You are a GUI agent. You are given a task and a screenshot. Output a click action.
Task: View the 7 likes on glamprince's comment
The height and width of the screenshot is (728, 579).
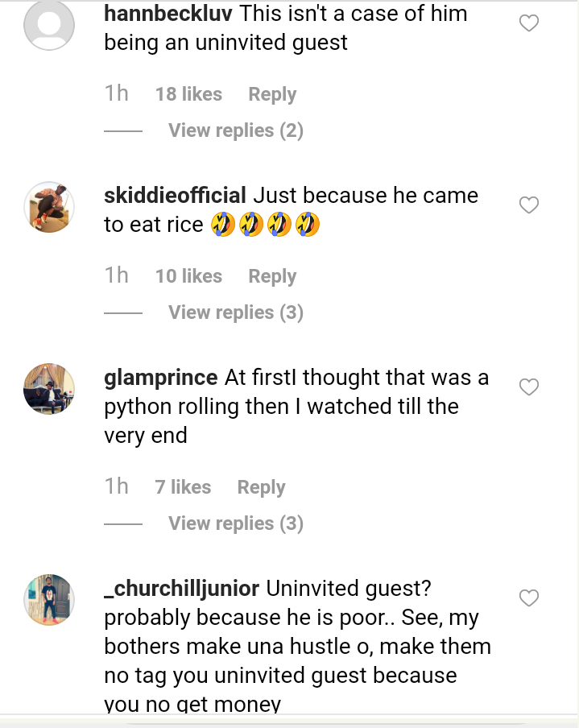183,487
